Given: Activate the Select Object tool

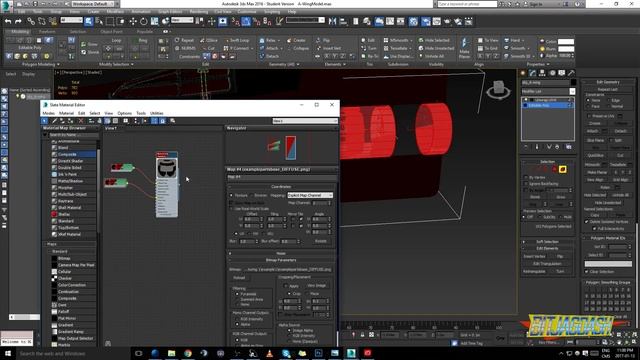Looking at the screenshot, I should (89, 21).
